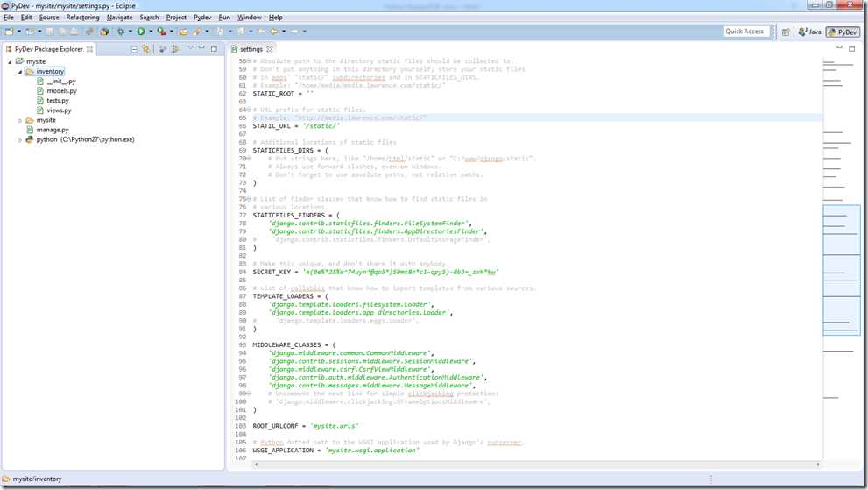Toggle Link with Editor in Package Explorer
868x490 pixels.
[146, 49]
